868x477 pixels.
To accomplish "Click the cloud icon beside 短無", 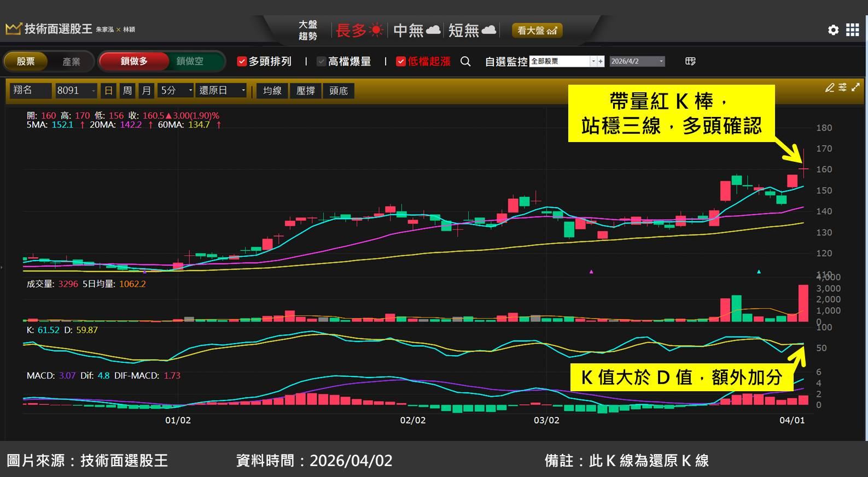I will coord(488,30).
